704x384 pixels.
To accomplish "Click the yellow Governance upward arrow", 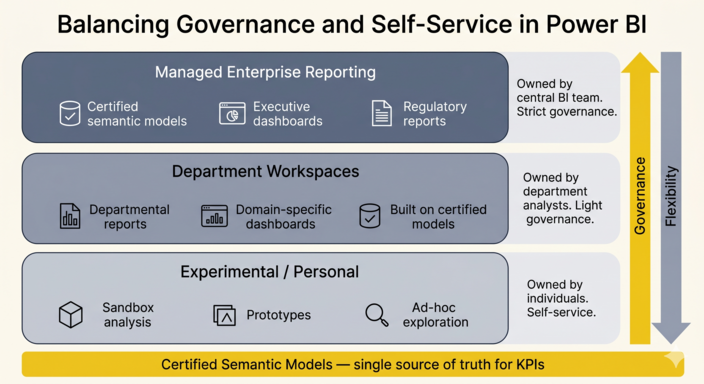I will point(640,198).
